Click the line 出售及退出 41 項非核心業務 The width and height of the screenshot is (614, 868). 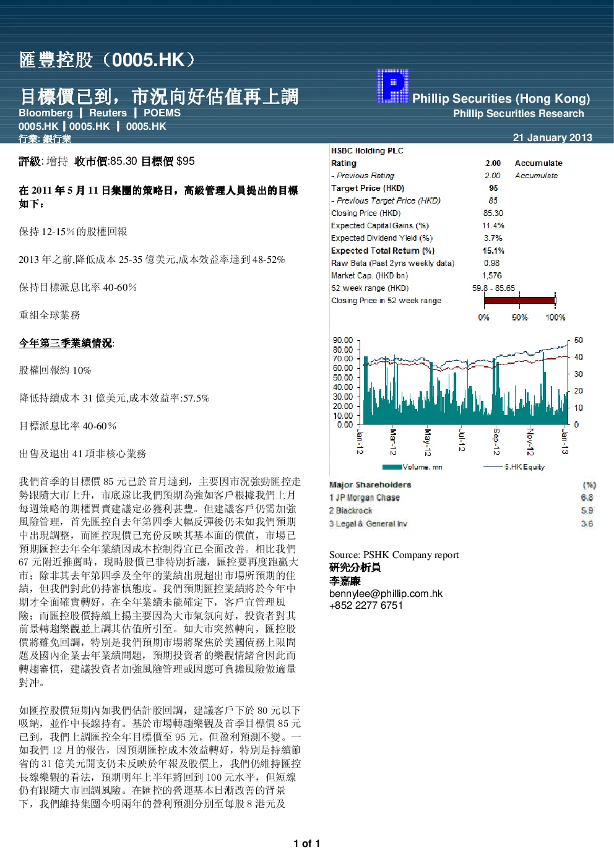[82, 453]
